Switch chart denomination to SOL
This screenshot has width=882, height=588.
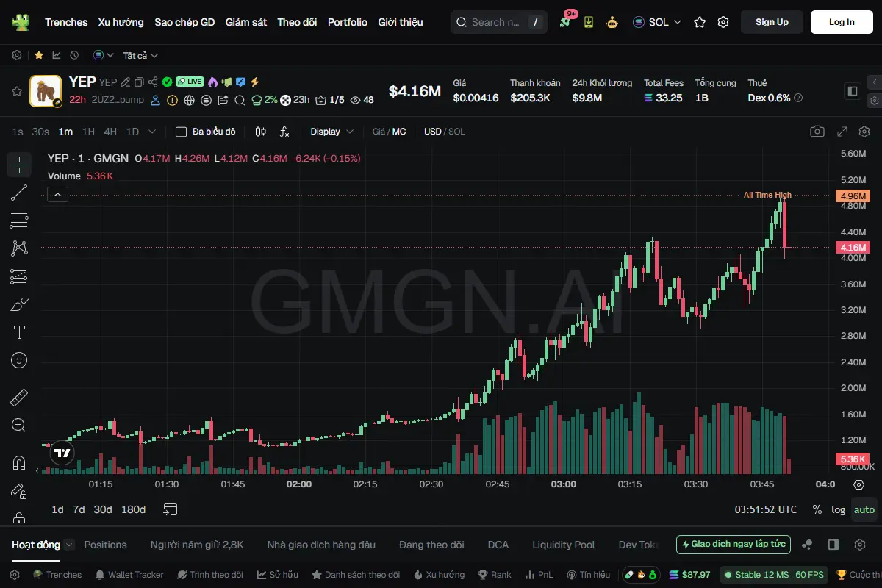coord(456,132)
